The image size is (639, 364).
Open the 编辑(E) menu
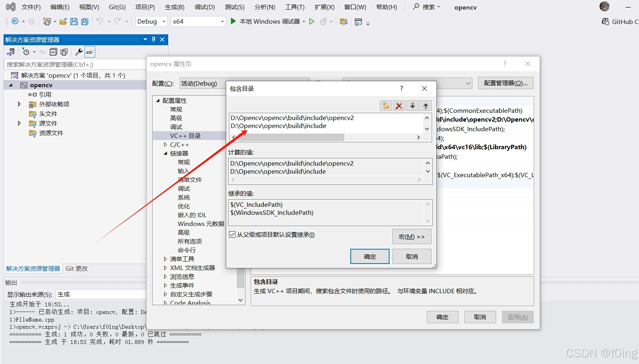[x=60, y=7]
